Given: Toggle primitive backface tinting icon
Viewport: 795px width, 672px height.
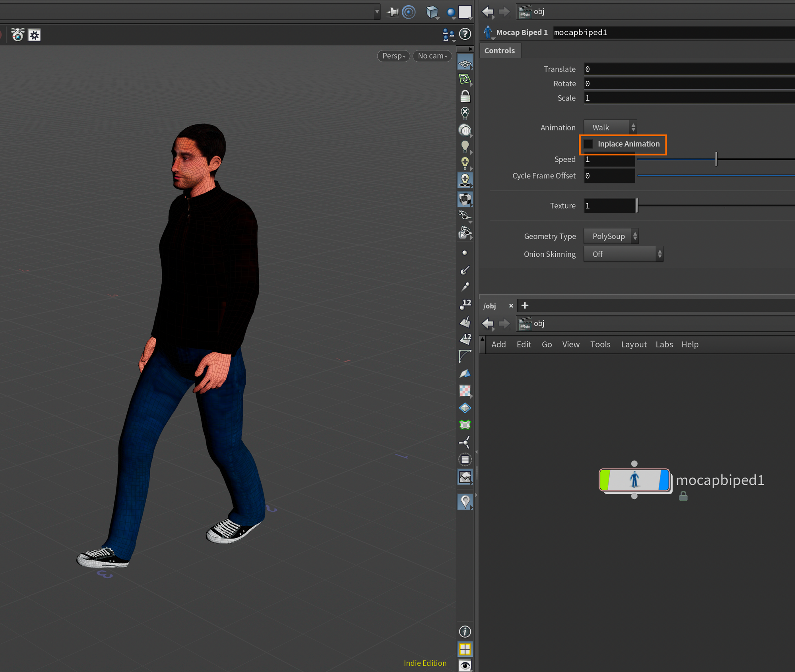Looking at the screenshot, I should (465, 374).
